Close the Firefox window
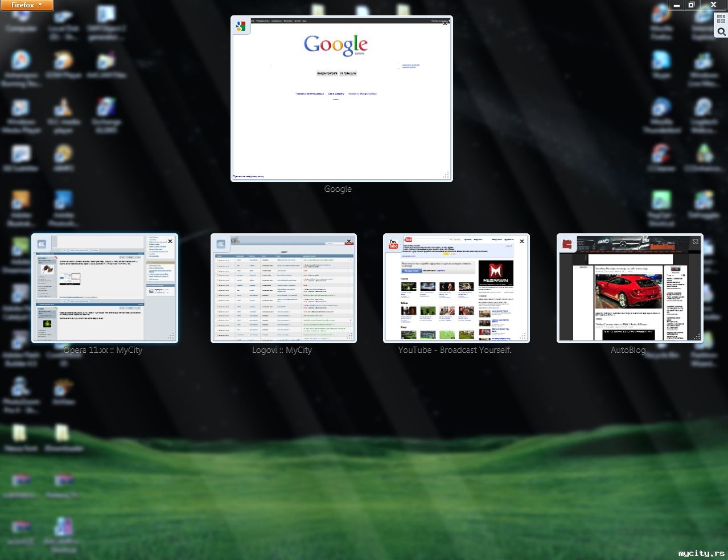 (713, 5)
